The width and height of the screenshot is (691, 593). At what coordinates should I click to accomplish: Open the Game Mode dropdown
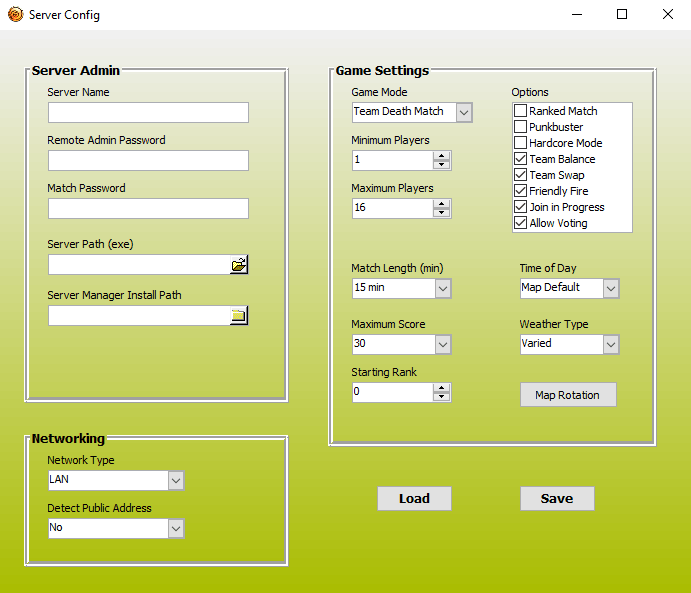pyautogui.click(x=464, y=112)
